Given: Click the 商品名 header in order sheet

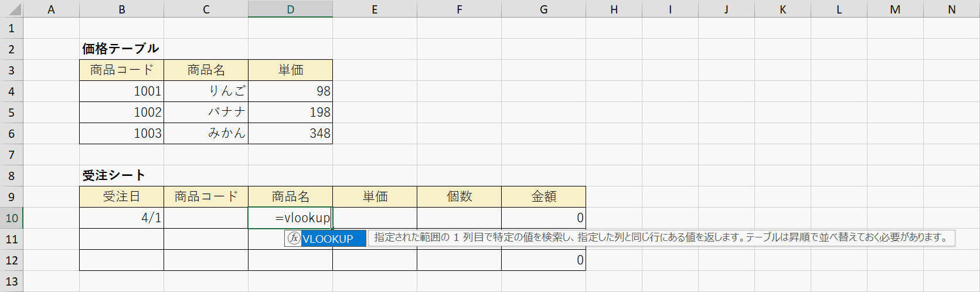Looking at the screenshot, I should pyautogui.click(x=290, y=196).
